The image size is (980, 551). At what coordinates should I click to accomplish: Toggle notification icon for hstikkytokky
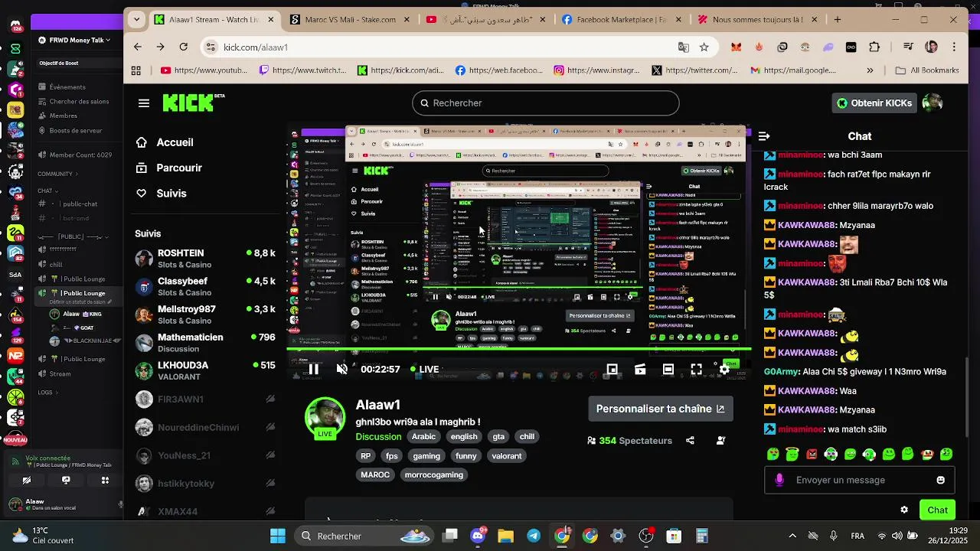(270, 483)
